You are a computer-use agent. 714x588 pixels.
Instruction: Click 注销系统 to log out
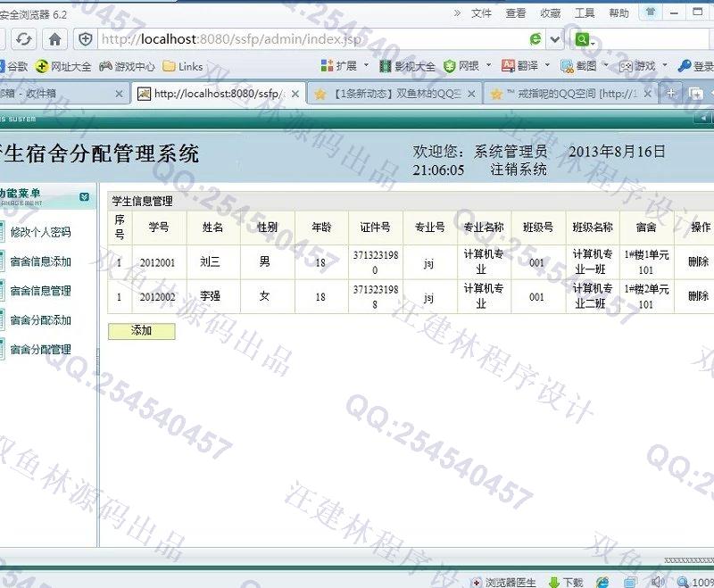tap(519, 170)
